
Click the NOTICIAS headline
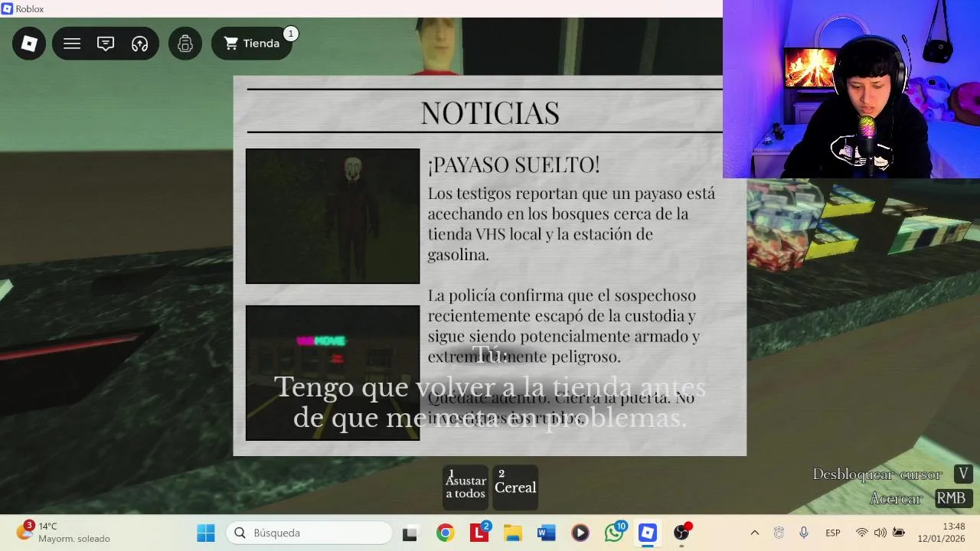tap(490, 113)
